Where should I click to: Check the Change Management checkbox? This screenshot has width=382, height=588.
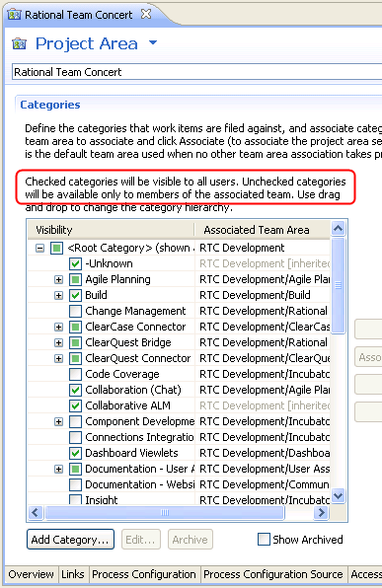75,311
